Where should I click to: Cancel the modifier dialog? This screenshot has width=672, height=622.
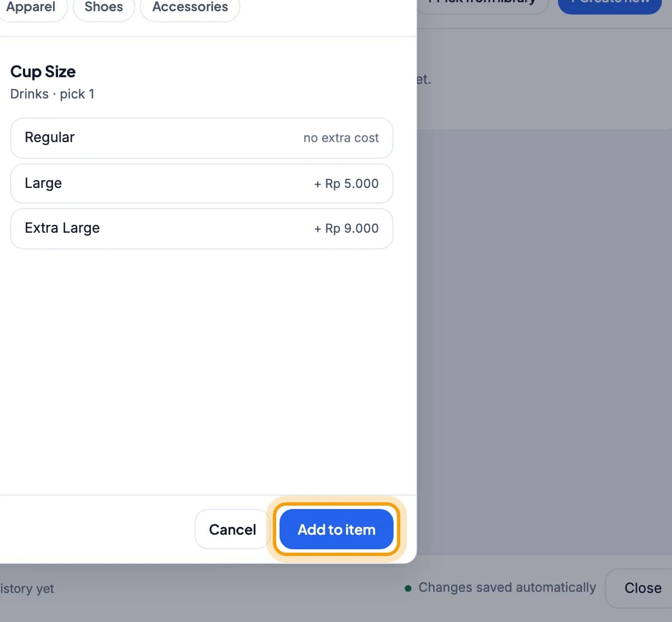coord(233,529)
